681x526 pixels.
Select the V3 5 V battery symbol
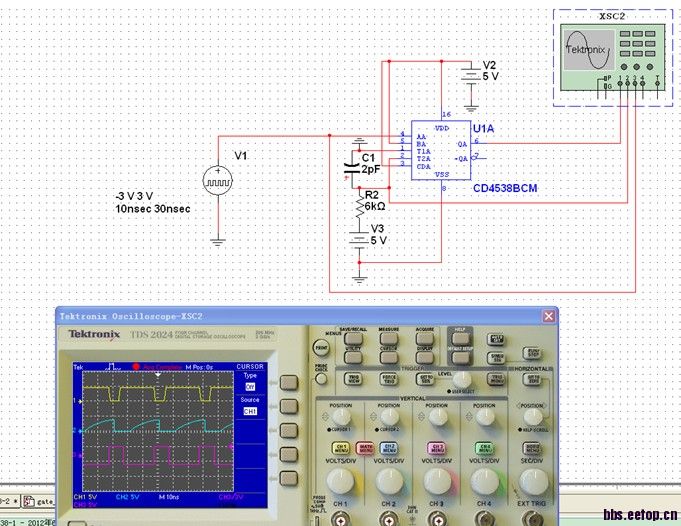(359, 240)
